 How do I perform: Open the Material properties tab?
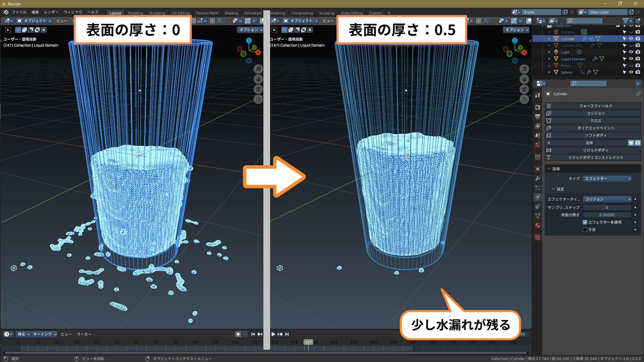(x=538, y=225)
